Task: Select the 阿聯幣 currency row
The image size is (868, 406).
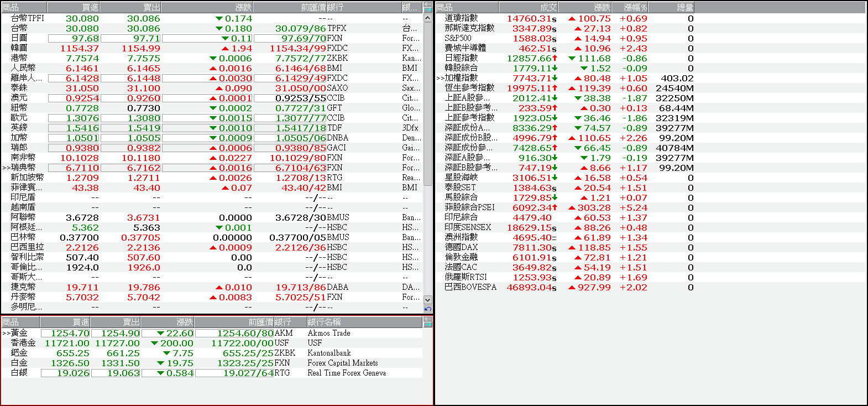Action: pos(212,217)
